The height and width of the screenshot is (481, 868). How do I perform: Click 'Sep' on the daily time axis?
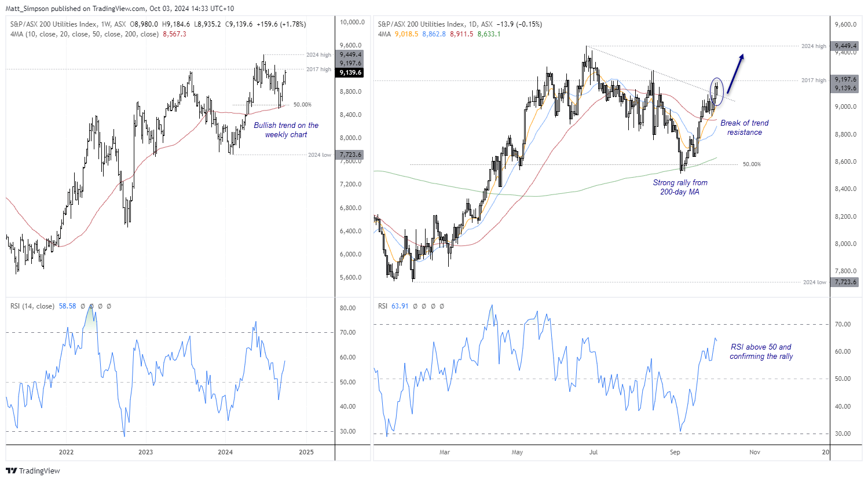pyautogui.click(x=675, y=452)
